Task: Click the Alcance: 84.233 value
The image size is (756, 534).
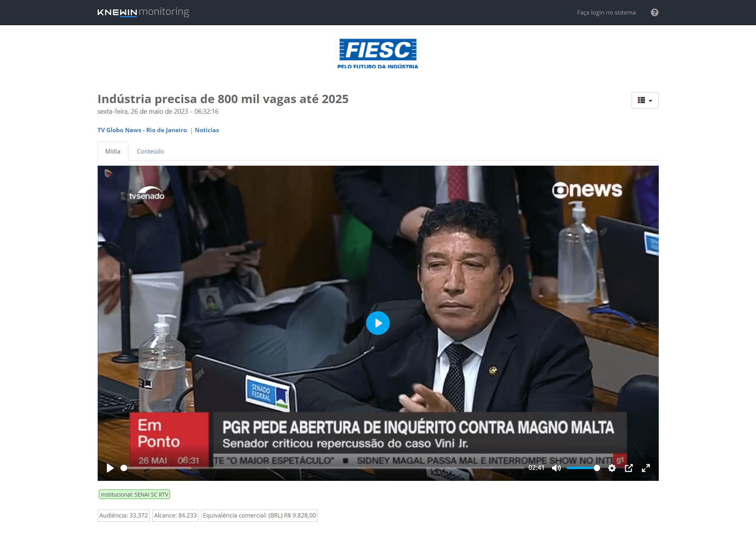Action: point(175,516)
